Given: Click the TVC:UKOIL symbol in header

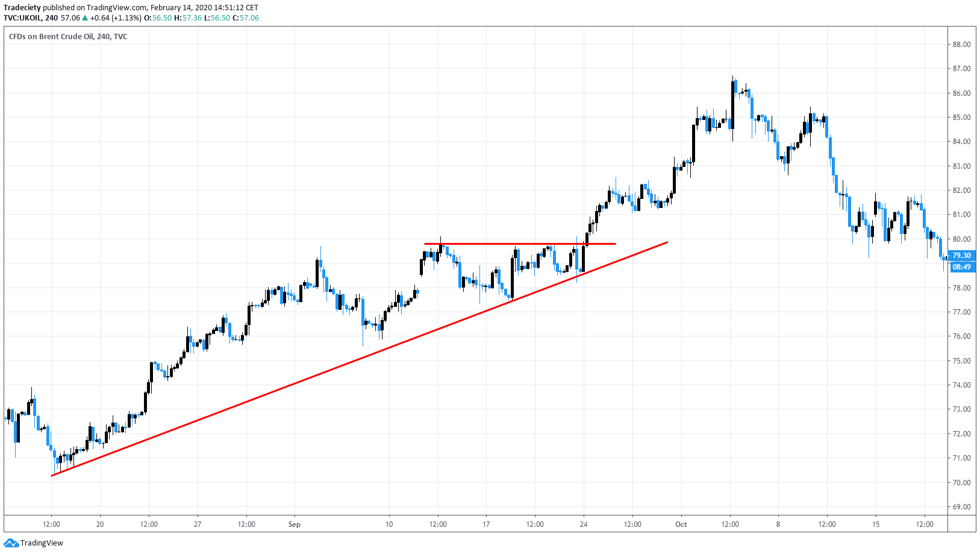Looking at the screenshot, I should pos(22,18).
